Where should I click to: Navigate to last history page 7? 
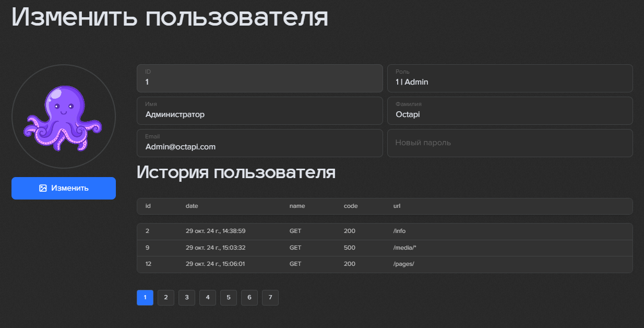[x=270, y=298]
